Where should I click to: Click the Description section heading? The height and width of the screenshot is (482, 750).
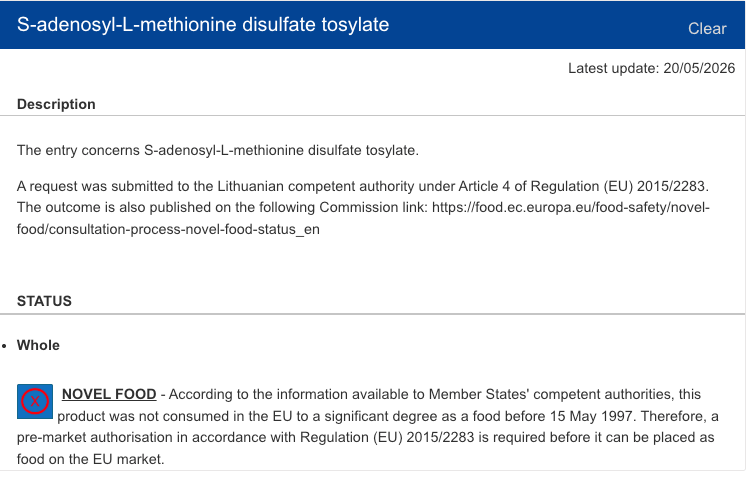(56, 104)
